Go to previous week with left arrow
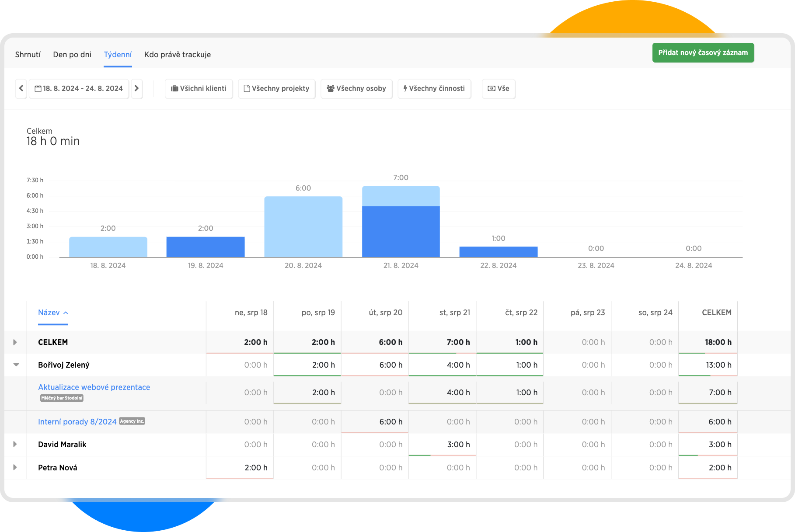 [x=21, y=88]
